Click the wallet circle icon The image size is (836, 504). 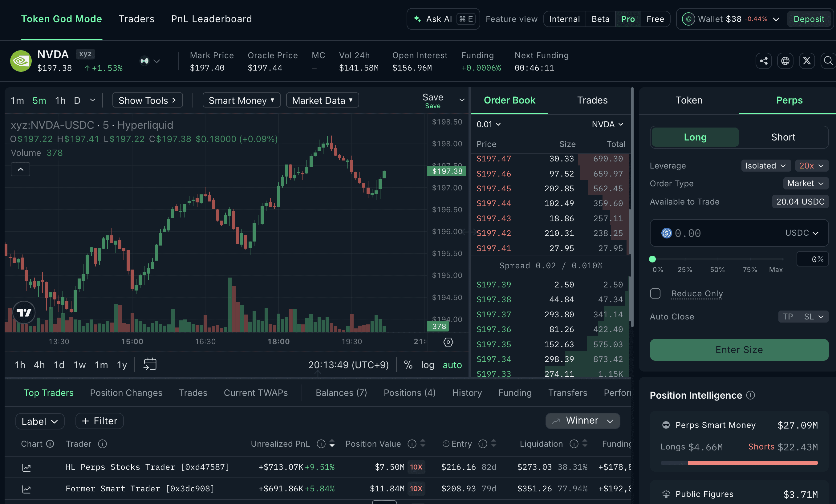688,19
